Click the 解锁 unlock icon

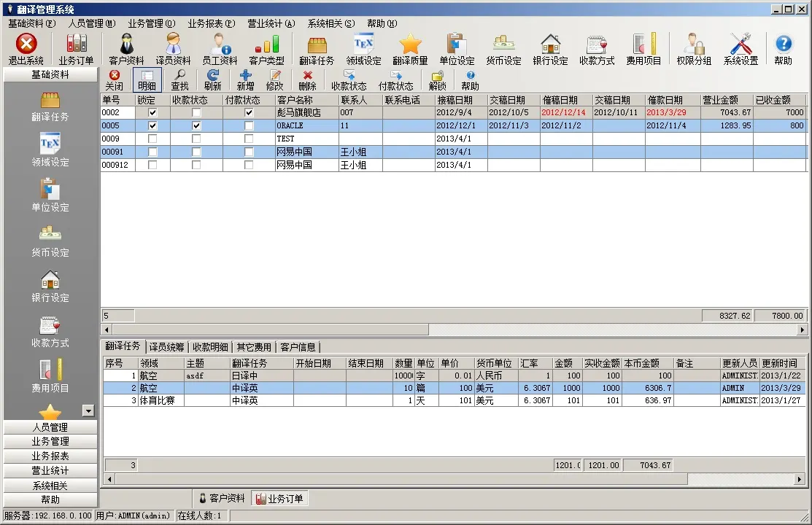(438, 76)
